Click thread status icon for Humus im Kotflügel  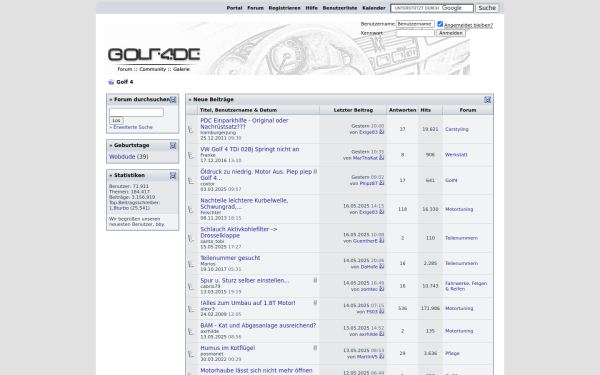(x=191, y=354)
